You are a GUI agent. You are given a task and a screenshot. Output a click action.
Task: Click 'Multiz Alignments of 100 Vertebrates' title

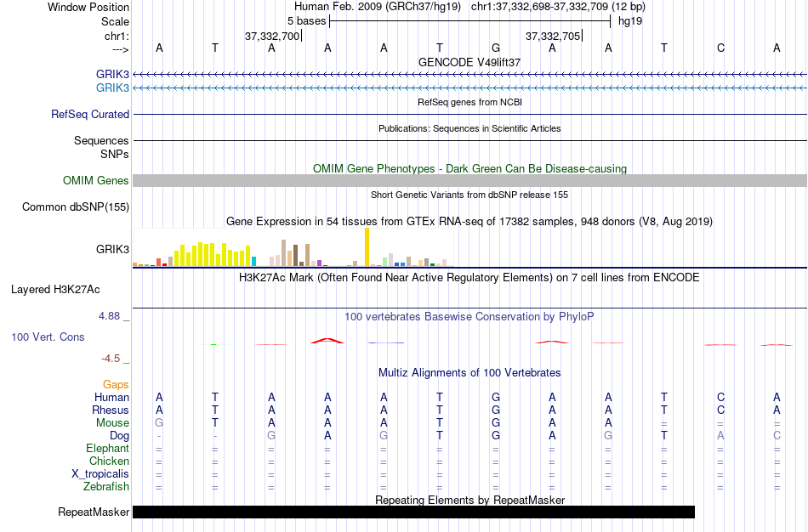click(469, 372)
